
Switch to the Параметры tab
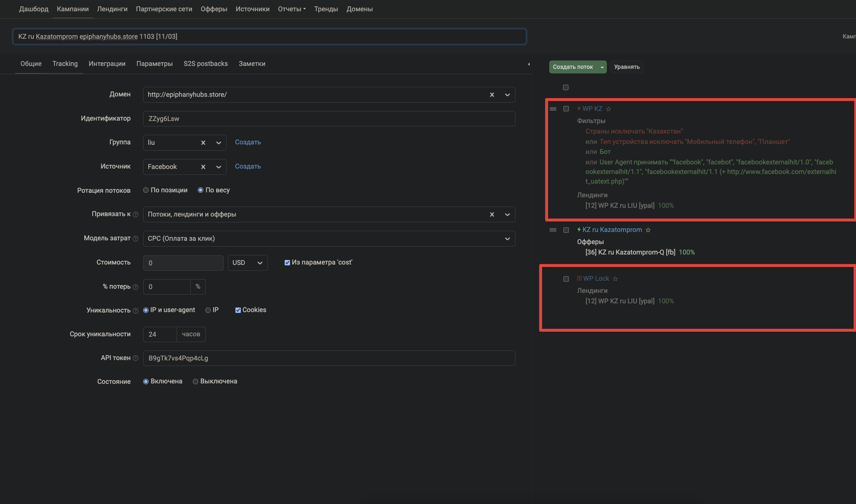[154, 64]
